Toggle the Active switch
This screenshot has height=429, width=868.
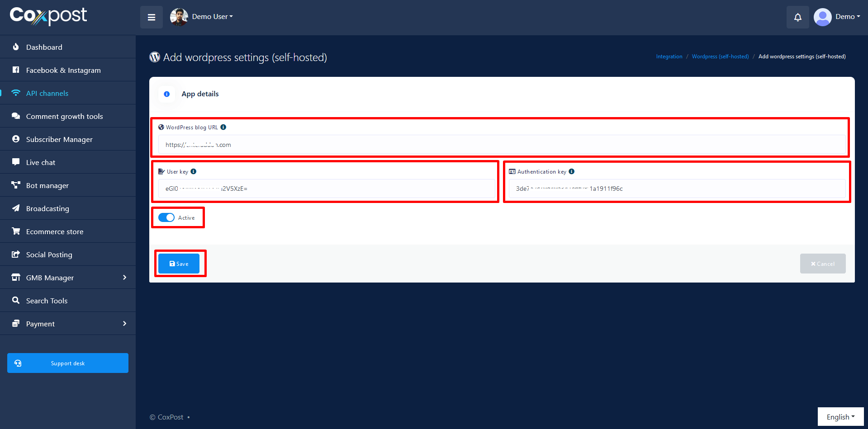(166, 218)
